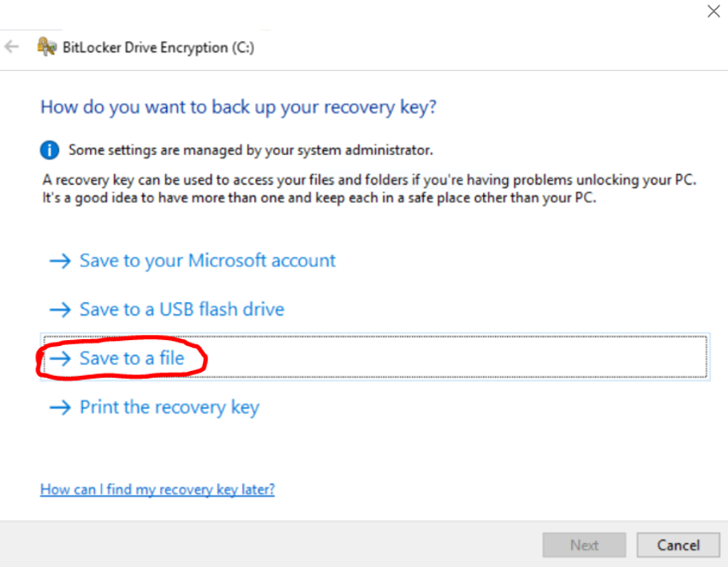Image resolution: width=728 pixels, height=567 pixels.
Task: Click the back arrow in title bar
Action: 12,47
